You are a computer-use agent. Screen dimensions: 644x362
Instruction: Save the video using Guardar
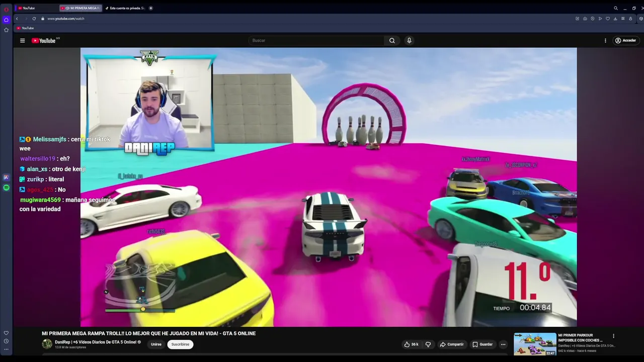click(x=482, y=344)
